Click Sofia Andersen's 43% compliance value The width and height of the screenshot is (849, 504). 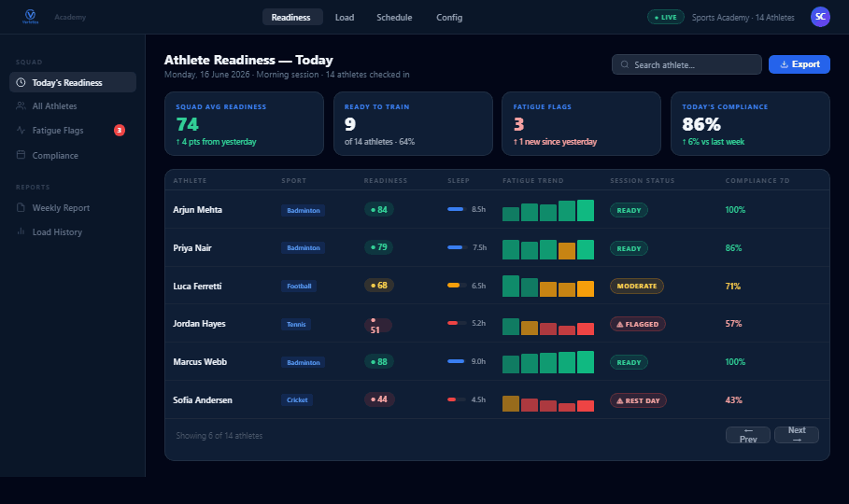coord(734,400)
